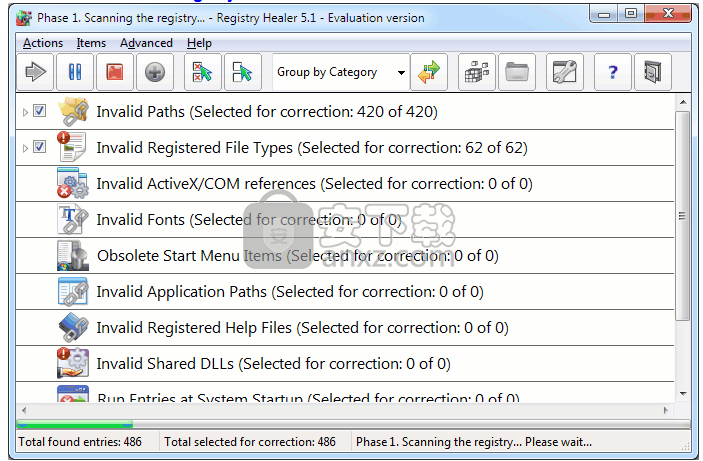Click the Invalid Paths category icon

(73, 111)
